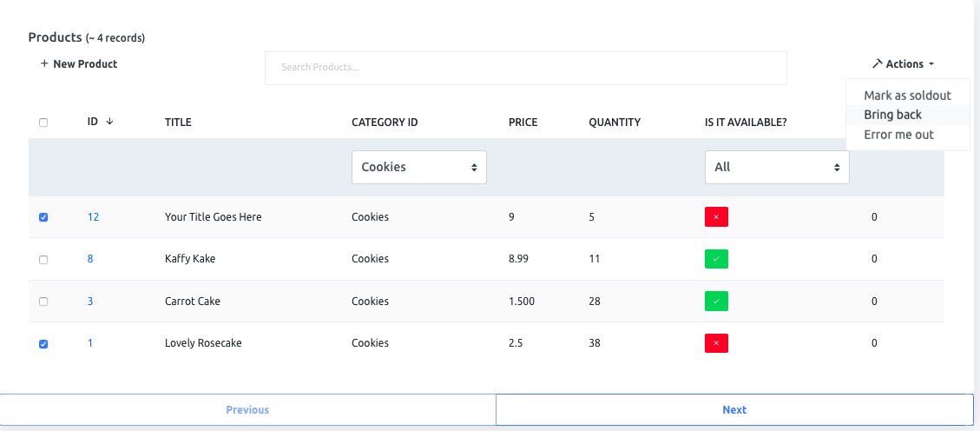Collapse the Actions dropdown menu
Screen dimensions: 980x431
(904, 63)
